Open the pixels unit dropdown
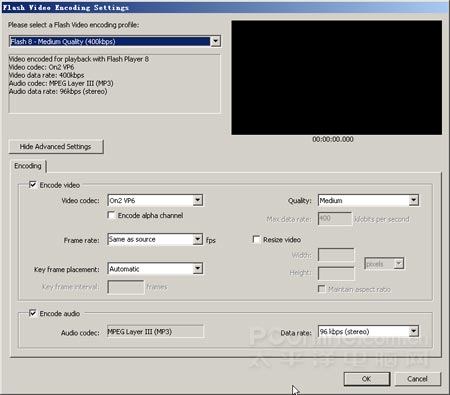450x395 pixels. (x=384, y=264)
